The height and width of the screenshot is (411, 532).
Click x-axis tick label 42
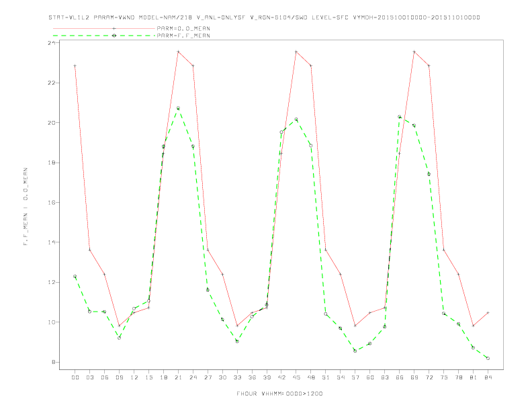coord(281,377)
